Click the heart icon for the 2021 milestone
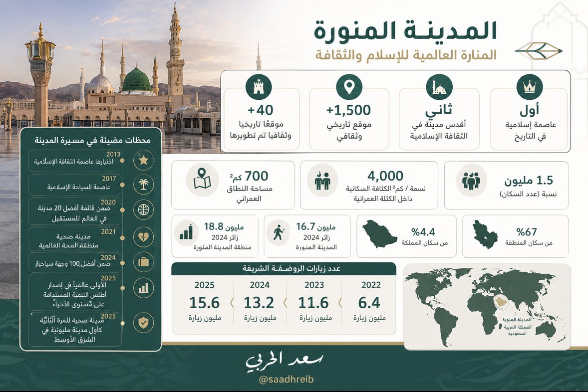Screen dimensions: 588x392 tap(143, 236)
